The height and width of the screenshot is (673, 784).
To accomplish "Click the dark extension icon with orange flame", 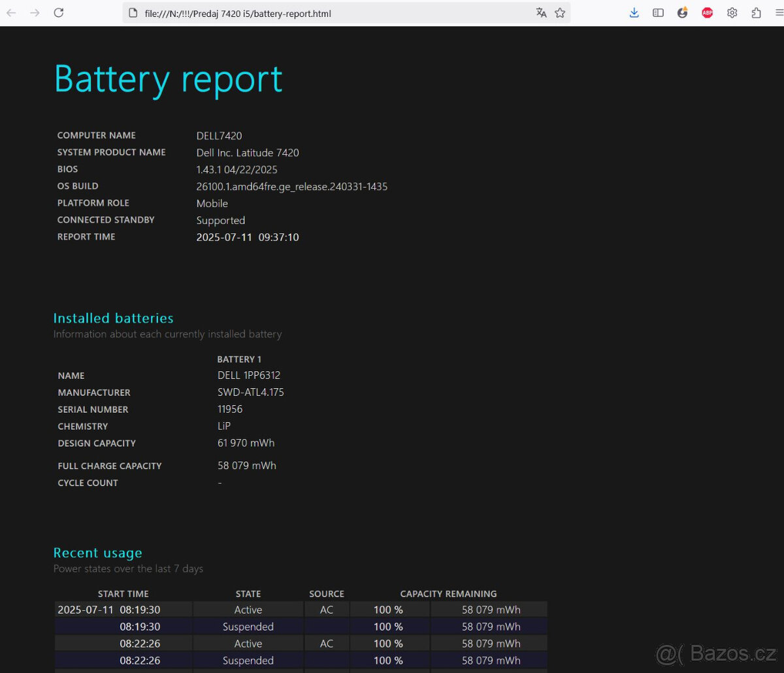I will point(682,12).
